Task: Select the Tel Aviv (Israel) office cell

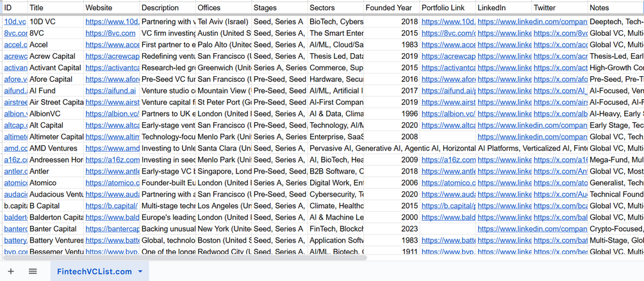Action: [x=224, y=22]
